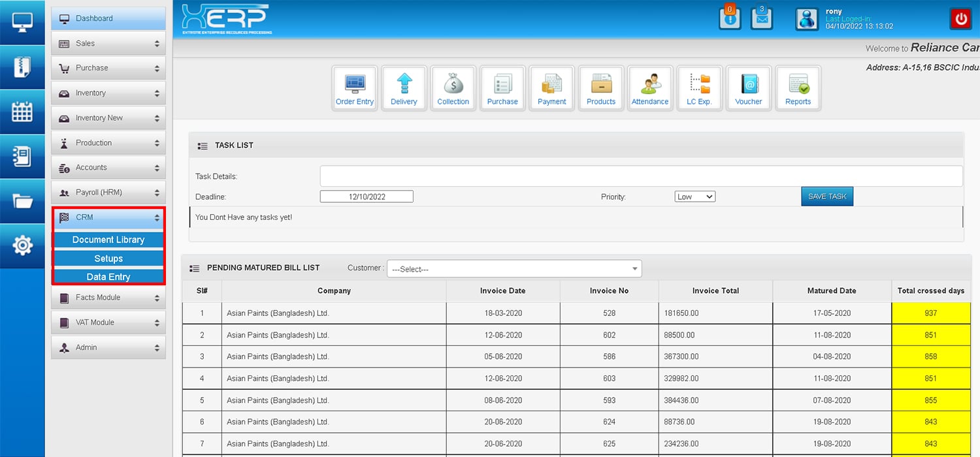Open the LC Exp. shortcut icon
Viewport: 980px width, 457px height.
[x=699, y=88]
